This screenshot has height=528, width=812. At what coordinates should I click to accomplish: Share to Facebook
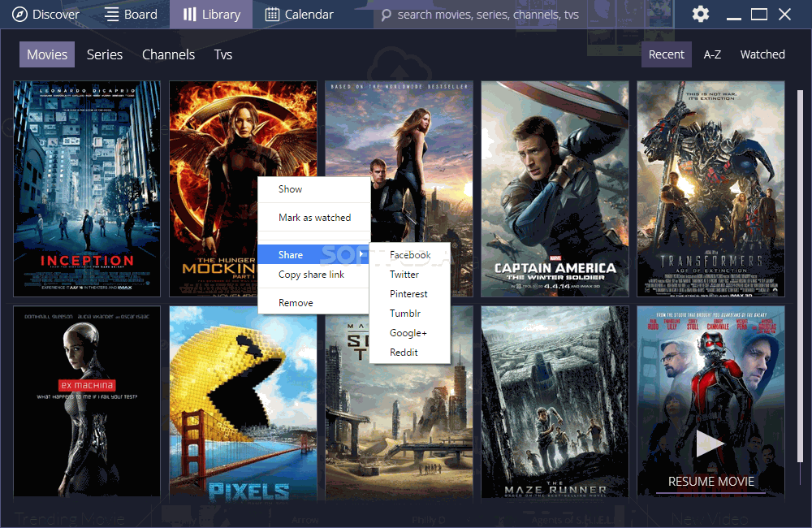point(409,254)
